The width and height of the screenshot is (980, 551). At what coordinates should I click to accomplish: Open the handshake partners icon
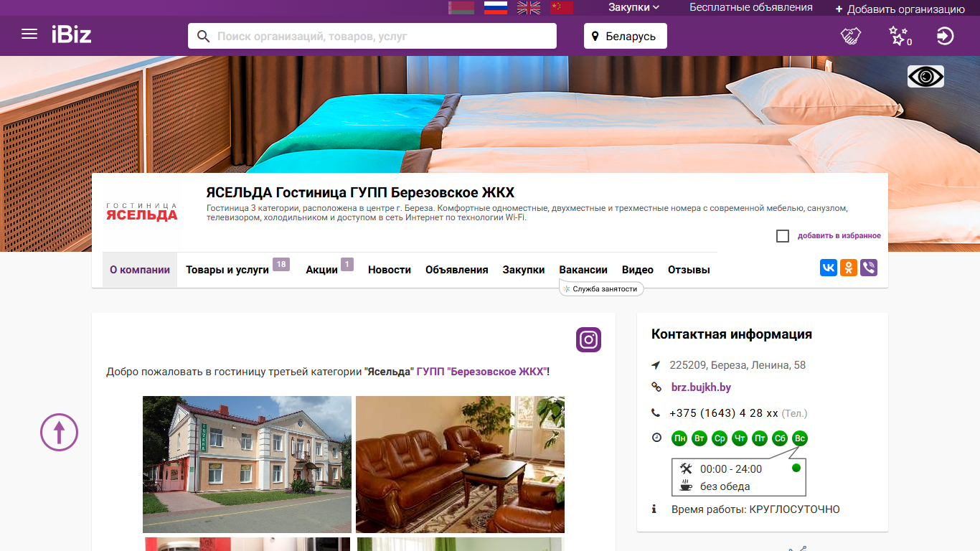click(x=851, y=36)
